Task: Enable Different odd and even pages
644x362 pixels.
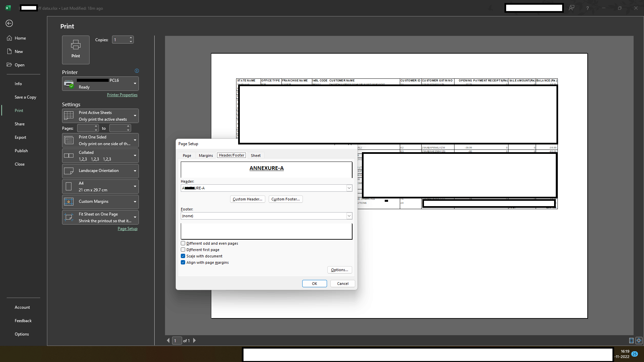Action: click(x=183, y=243)
